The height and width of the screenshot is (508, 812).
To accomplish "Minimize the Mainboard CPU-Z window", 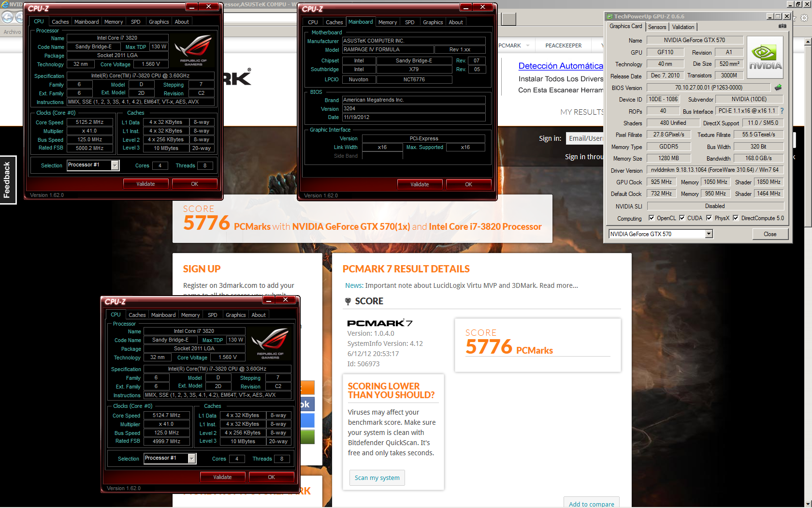I will tap(466, 7).
